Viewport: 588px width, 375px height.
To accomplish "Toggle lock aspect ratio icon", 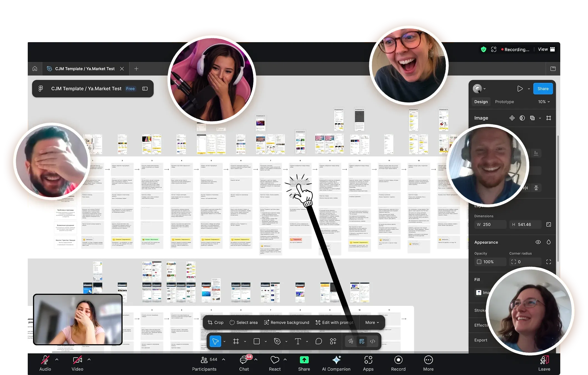I will [x=549, y=224].
